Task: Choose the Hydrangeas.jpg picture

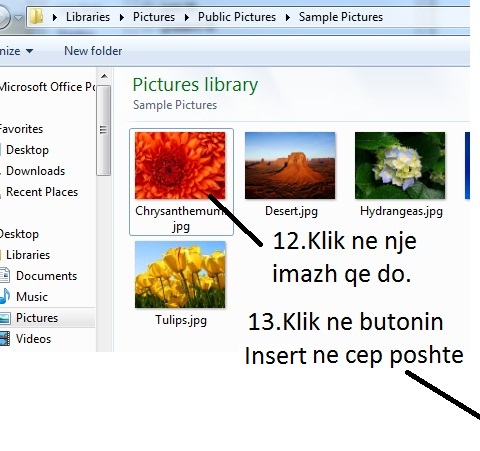Action: pos(400,165)
